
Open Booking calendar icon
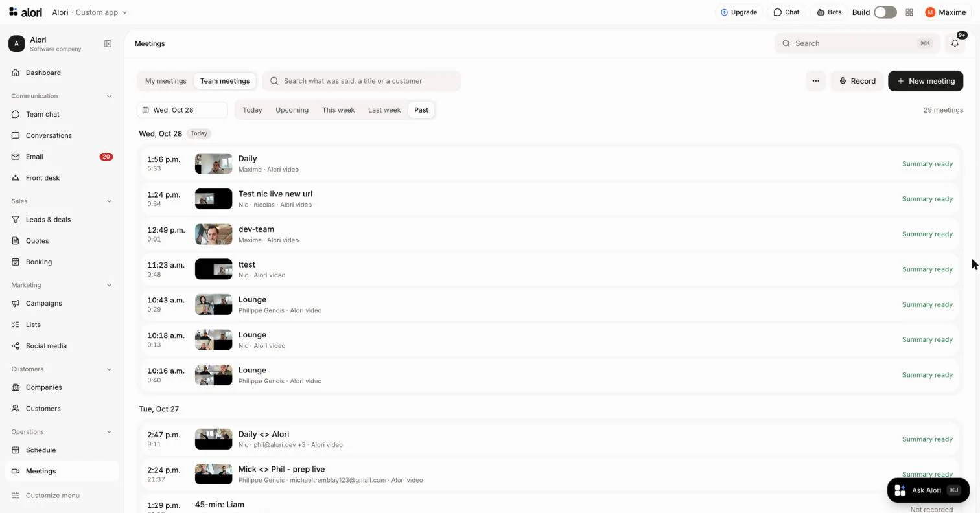click(x=16, y=262)
